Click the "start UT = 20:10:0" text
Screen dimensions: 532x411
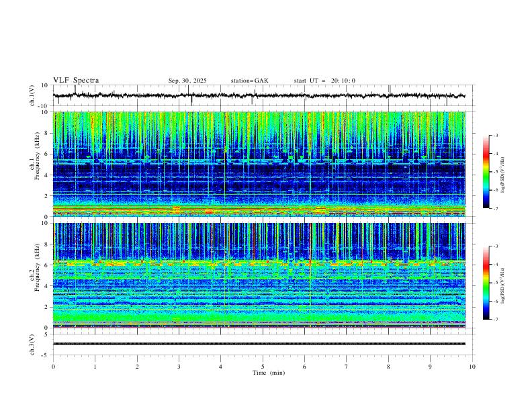pos(324,81)
